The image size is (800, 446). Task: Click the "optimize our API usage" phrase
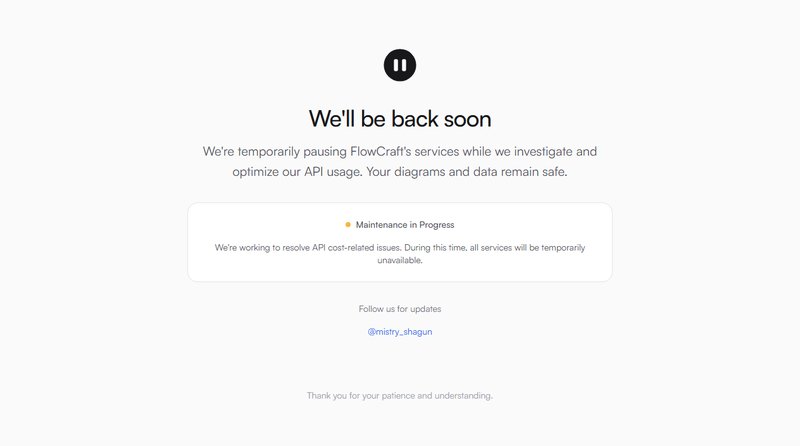coord(297,172)
